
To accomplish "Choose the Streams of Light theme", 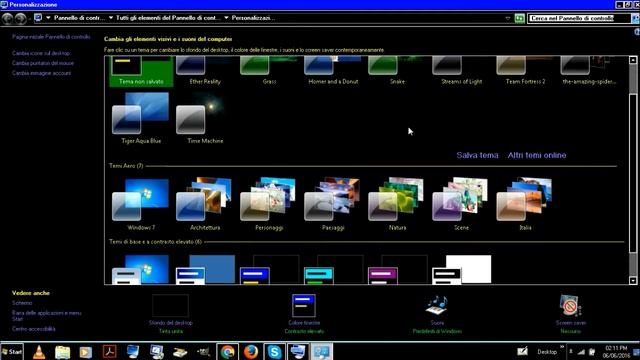I will pyautogui.click(x=461, y=71).
